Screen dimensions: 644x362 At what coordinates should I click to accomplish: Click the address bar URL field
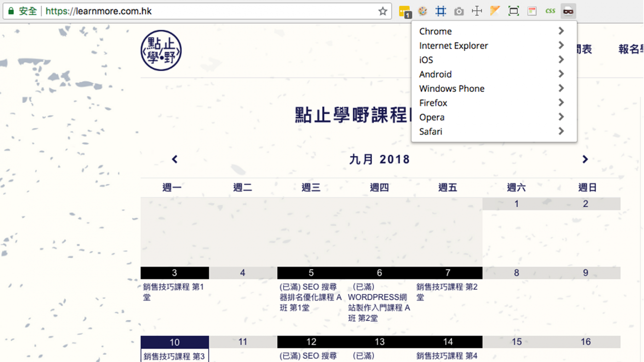(207, 11)
